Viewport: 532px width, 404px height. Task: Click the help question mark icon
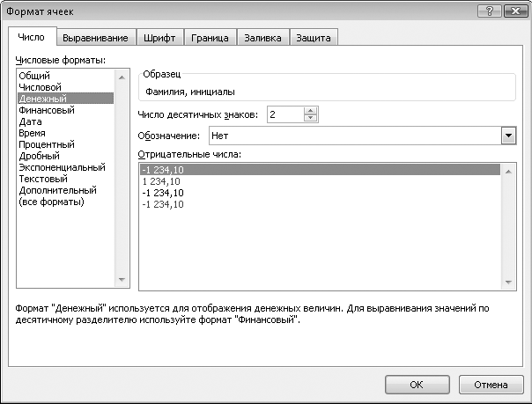click(x=489, y=11)
